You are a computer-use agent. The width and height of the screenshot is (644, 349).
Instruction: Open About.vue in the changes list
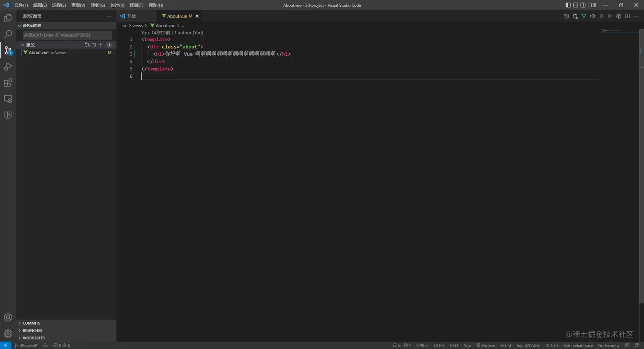click(x=66, y=52)
